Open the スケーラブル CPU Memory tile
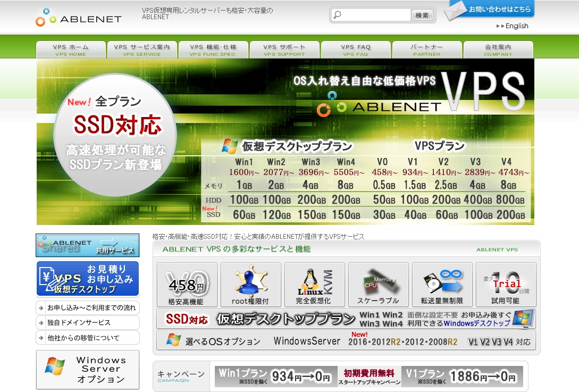The height and width of the screenshot is (392, 579). click(x=379, y=285)
